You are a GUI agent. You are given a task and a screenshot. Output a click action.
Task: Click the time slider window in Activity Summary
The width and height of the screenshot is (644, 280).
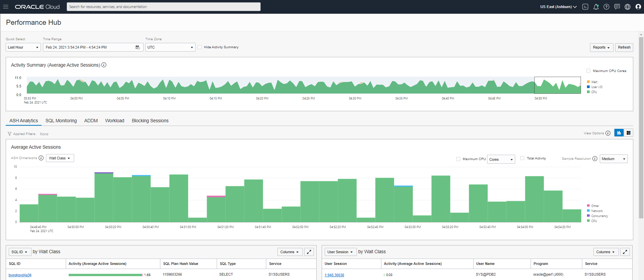coord(557,85)
